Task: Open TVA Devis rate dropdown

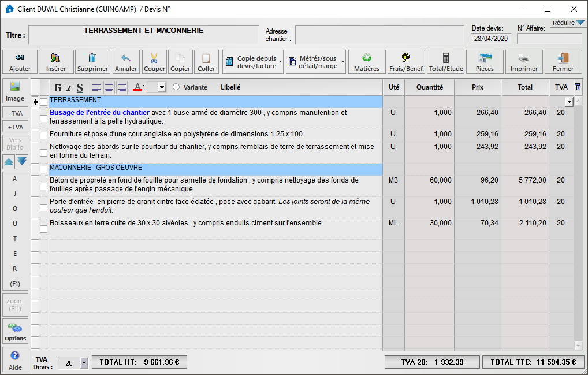Action: [84, 363]
